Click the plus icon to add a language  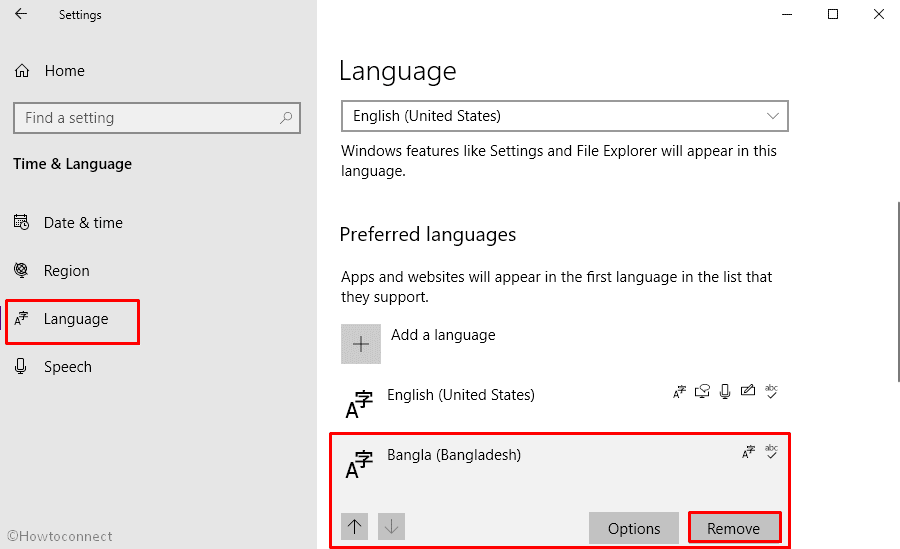click(x=360, y=344)
